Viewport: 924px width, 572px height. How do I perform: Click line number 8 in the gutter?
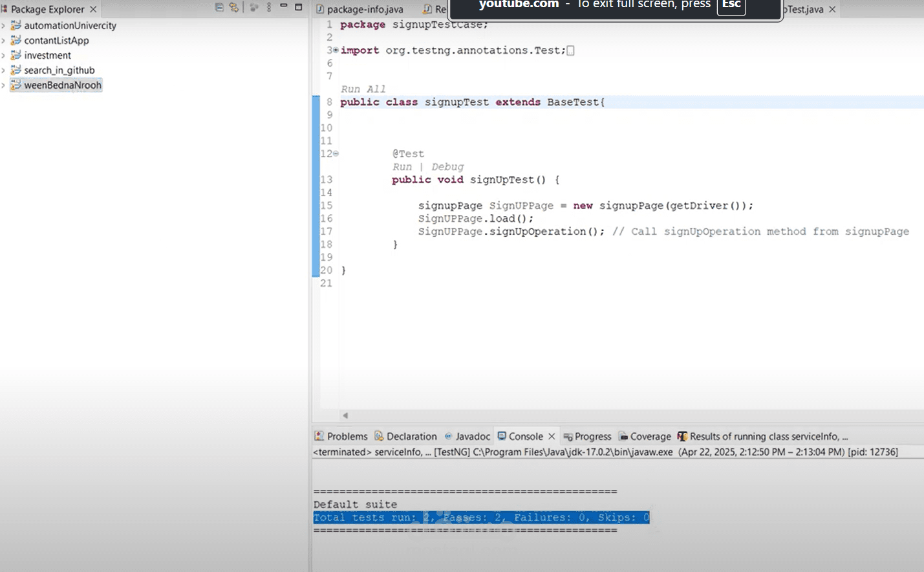click(x=329, y=102)
